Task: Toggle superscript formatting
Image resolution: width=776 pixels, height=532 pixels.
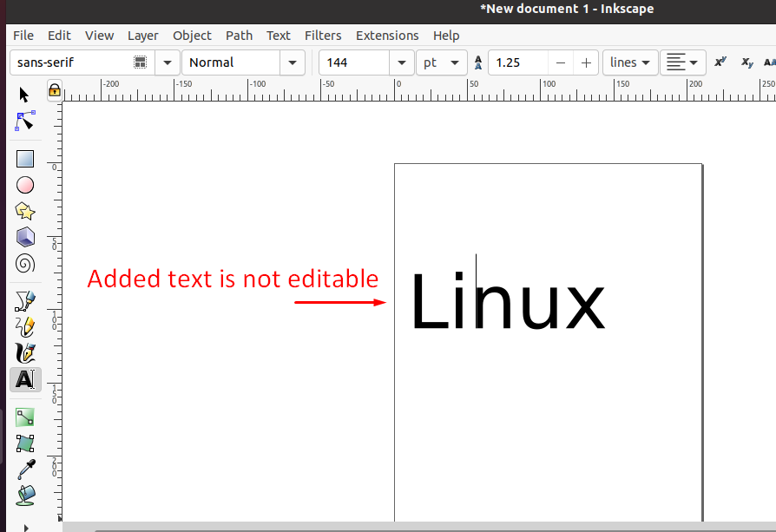Action: point(720,62)
